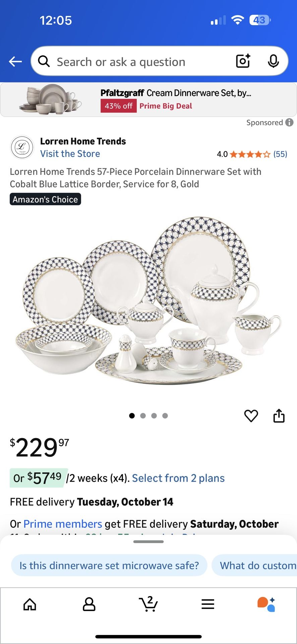Launch Rufus AI assistant icon
The width and height of the screenshot is (297, 644).
pyautogui.click(x=266, y=604)
